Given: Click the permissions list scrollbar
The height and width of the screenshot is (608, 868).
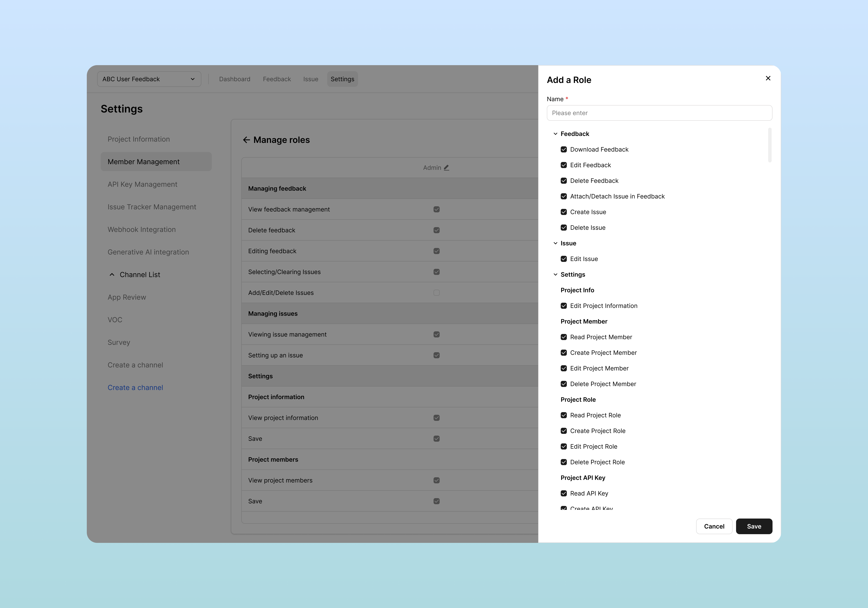Looking at the screenshot, I should [x=770, y=146].
